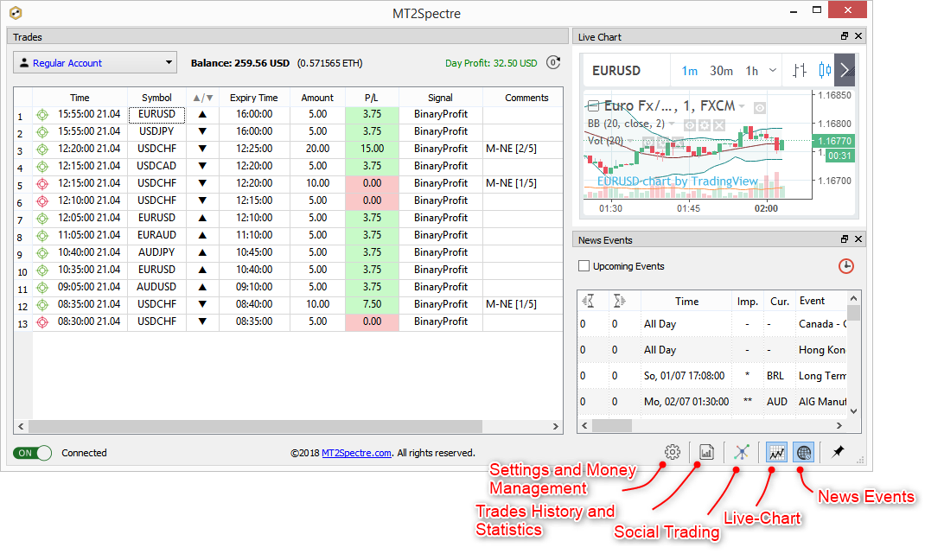The width and height of the screenshot is (944, 560).
Task: Click the 7.50 profit cell
Action: pyautogui.click(x=372, y=305)
